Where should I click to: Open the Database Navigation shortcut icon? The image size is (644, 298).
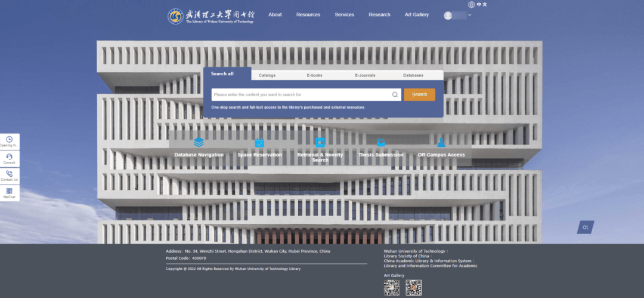[199, 142]
